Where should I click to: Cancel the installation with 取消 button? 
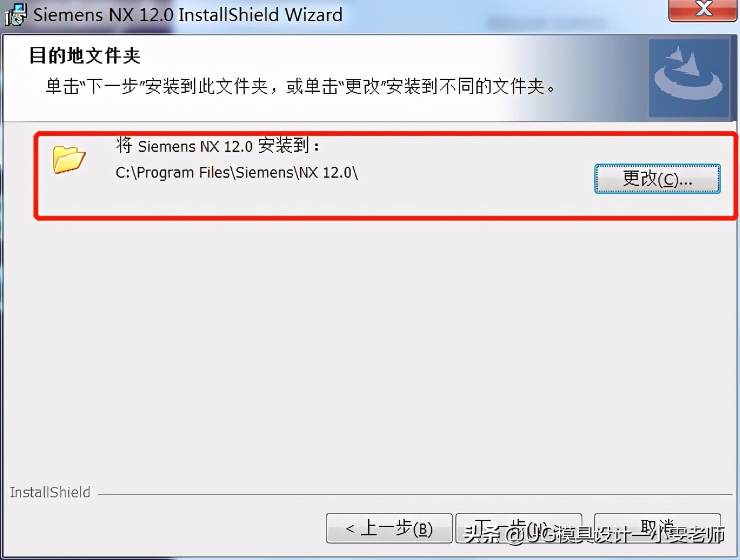point(657,529)
